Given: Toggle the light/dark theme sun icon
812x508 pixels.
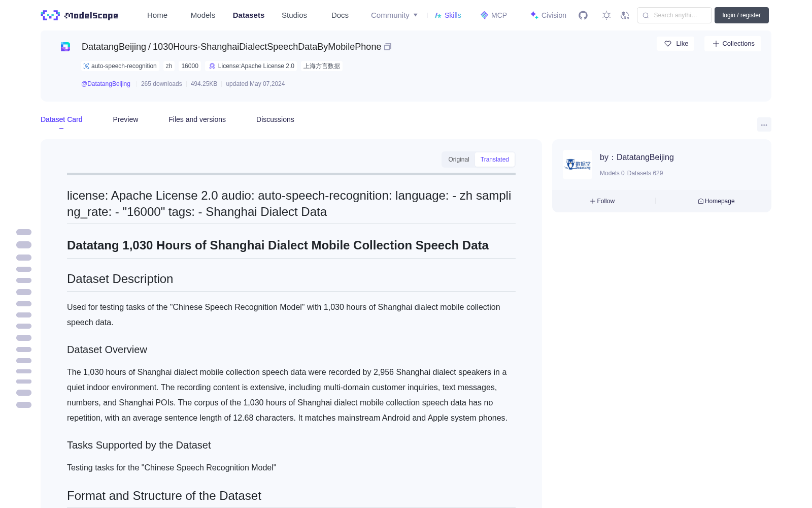Looking at the screenshot, I should click(x=606, y=15).
